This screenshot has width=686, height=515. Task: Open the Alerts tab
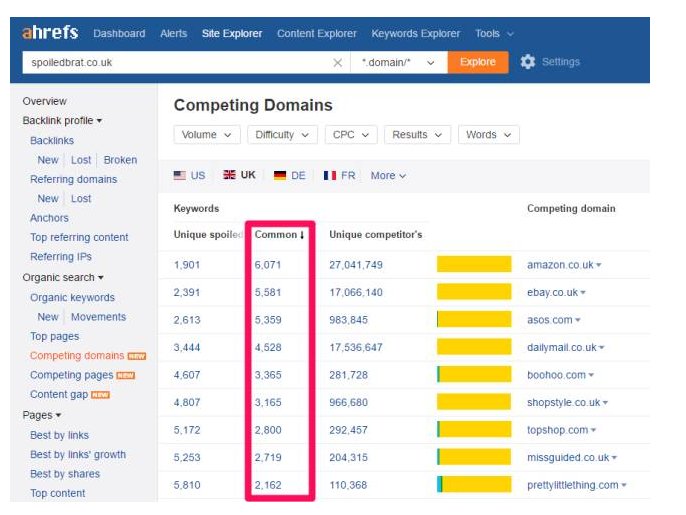(x=174, y=34)
